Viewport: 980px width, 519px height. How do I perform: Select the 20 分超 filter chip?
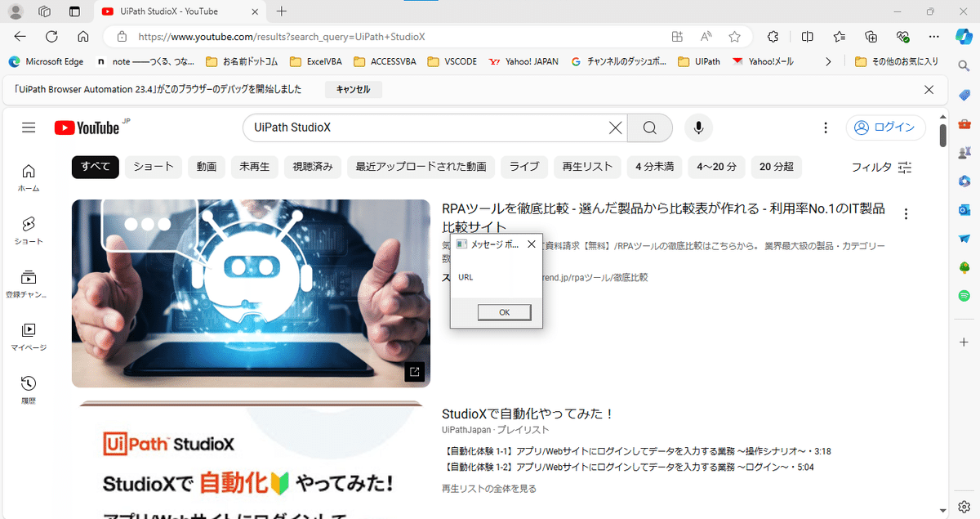click(x=777, y=167)
